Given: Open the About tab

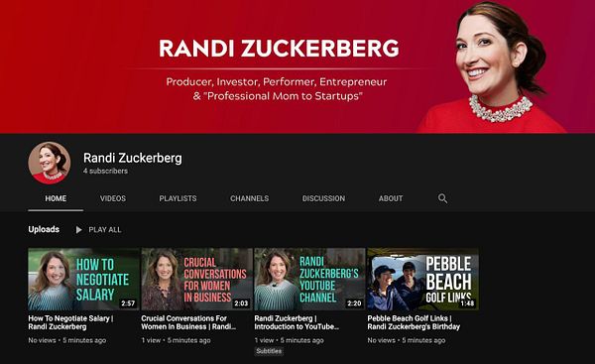Looking at the screenshot, I should 391,198.
